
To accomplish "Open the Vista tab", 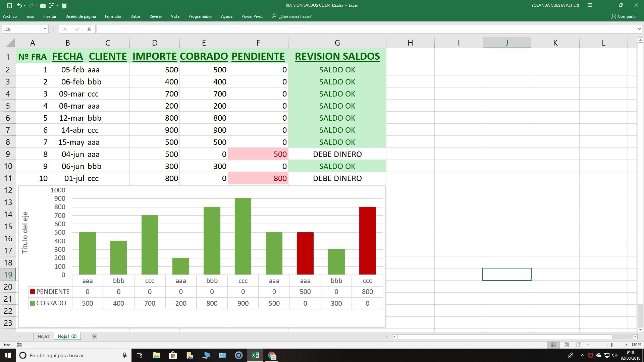I will click(175, 16).
